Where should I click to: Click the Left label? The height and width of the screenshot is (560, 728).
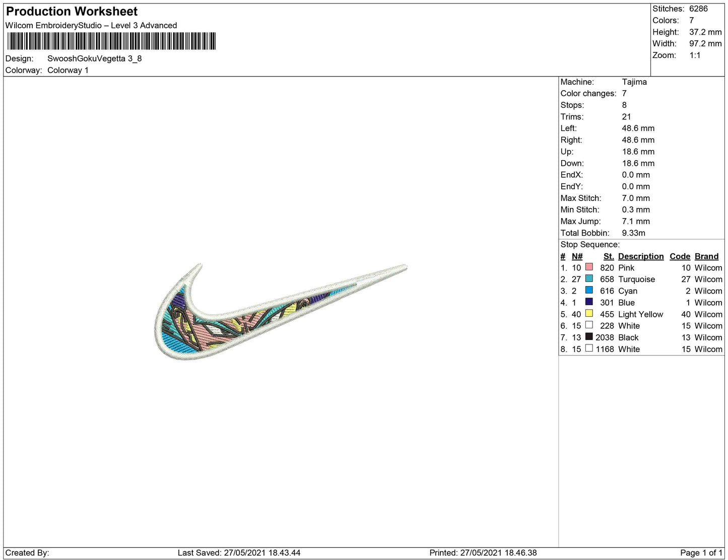coord(569,128)
